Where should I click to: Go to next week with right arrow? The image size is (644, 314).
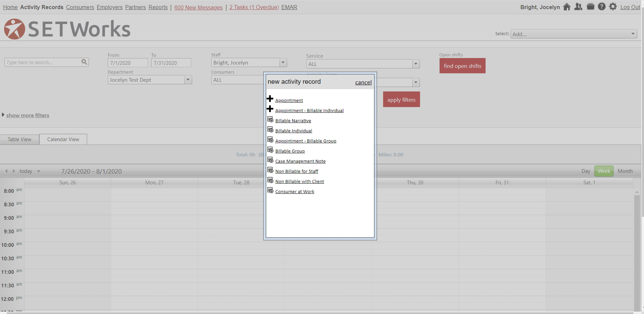pos(14,171)
